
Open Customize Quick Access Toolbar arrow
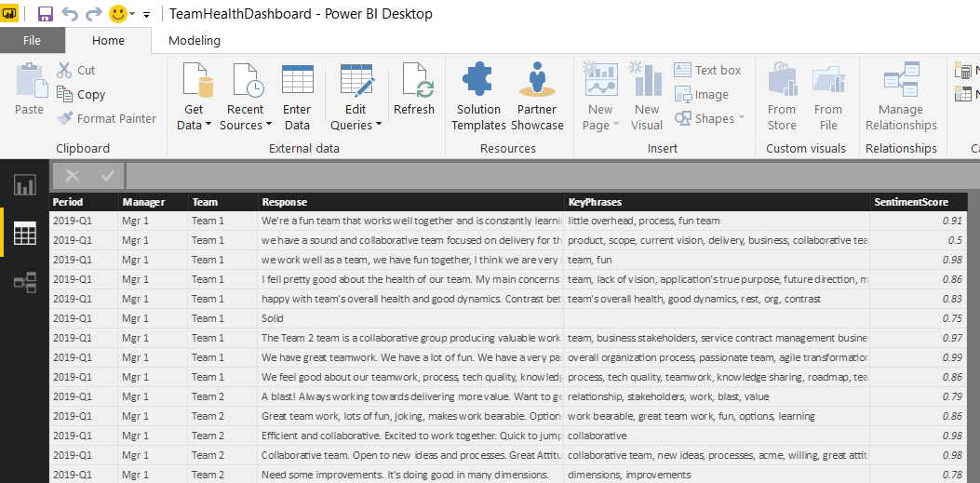click(x=146, y=14)
